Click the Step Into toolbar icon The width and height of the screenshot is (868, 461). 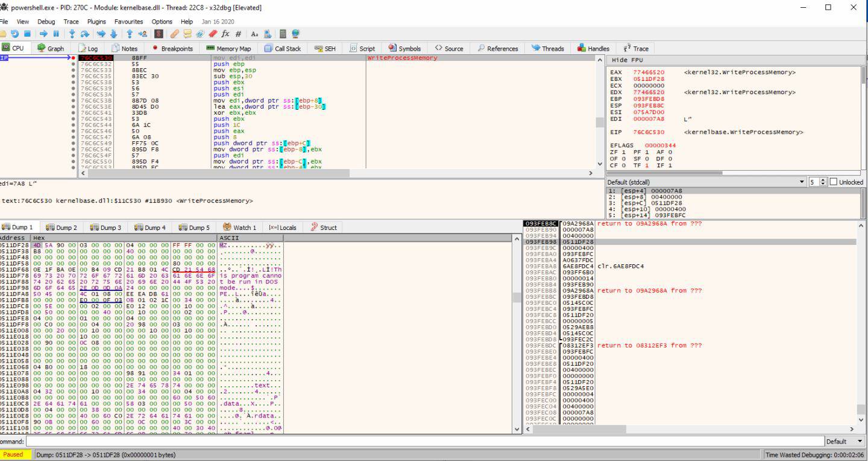pyautogui.click(x=72, y=34)
